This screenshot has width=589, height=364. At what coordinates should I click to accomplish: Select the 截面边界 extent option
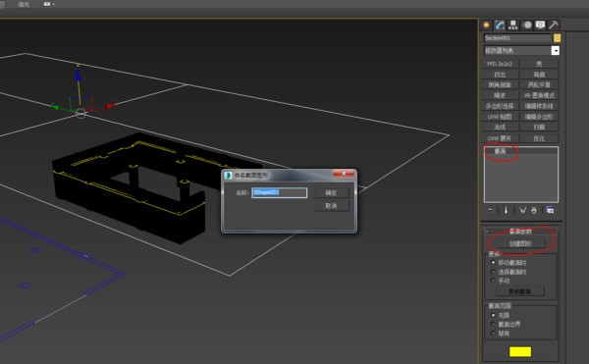(x=493, y=324)
